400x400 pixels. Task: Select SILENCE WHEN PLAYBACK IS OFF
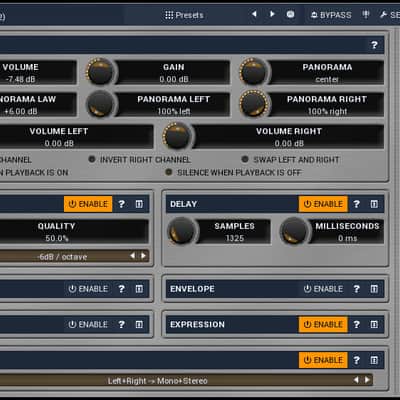(x=234, y=172)
